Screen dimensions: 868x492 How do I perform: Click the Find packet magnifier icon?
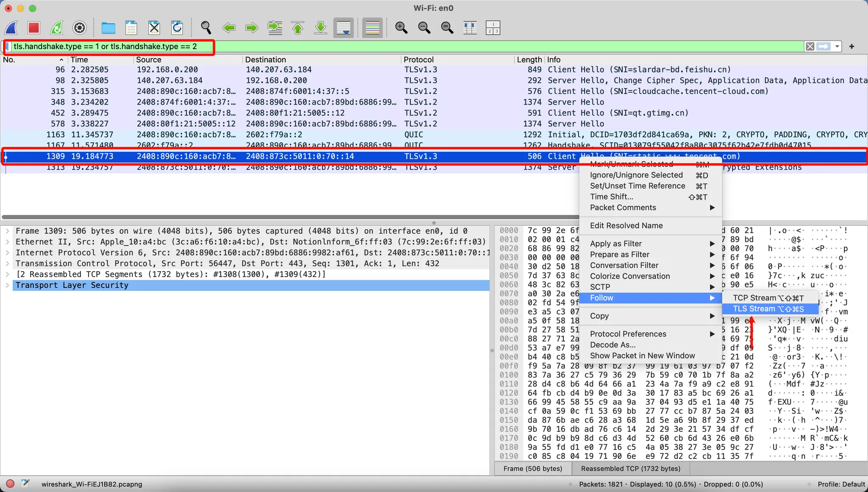(x=206, y=28)
